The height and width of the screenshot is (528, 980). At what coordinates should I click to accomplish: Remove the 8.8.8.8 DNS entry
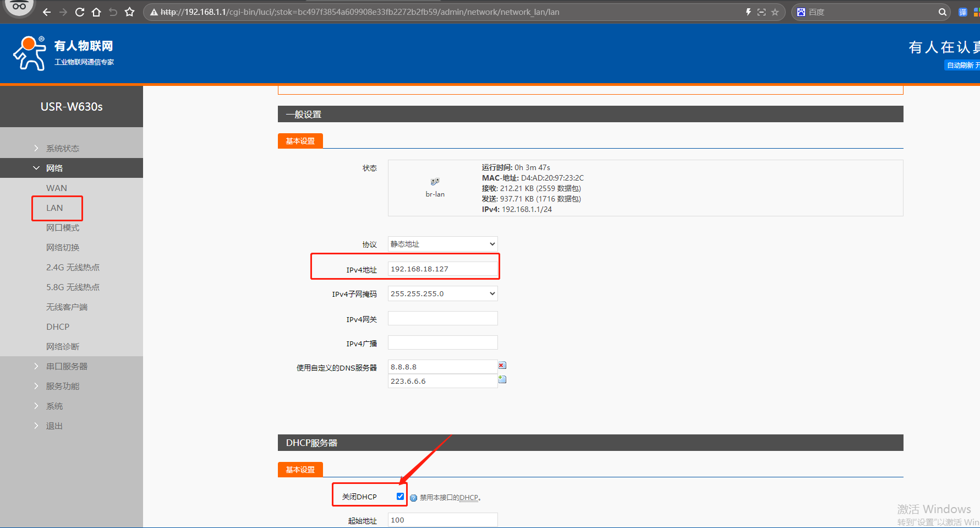502,366
